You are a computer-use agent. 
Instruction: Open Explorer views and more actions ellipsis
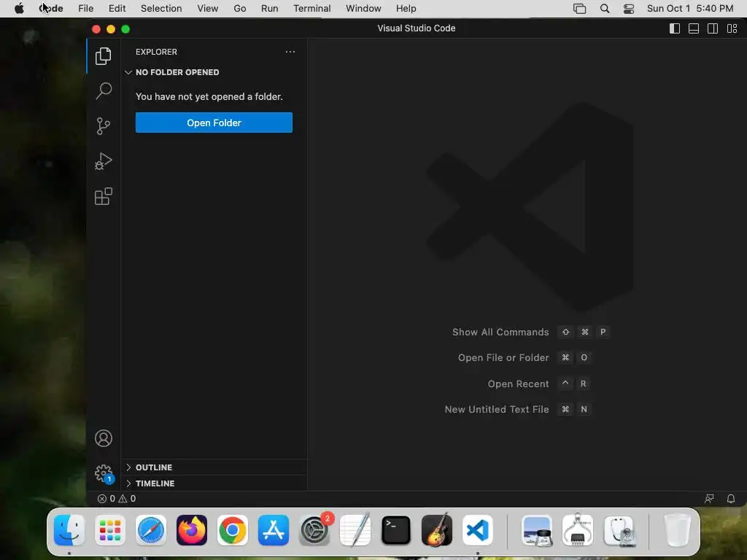pos(290,52)
